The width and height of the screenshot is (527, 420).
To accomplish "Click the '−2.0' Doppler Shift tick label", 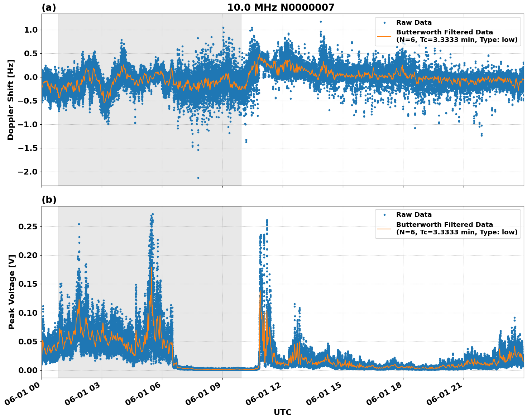I will 27,172.
